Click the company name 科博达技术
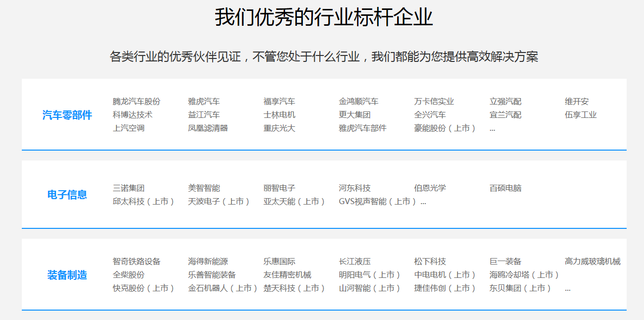The height and width of the screenshot is (320, 644). pyautogui.click(x=133, y=115)
